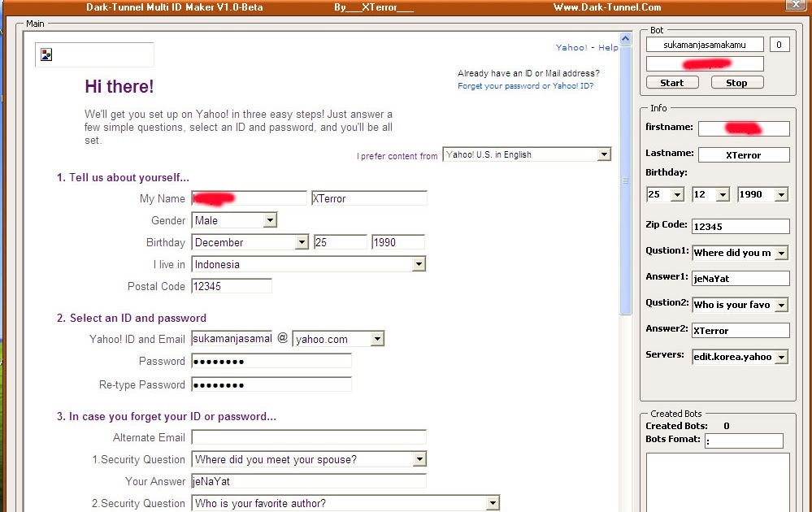
Task: Open the yahoo.com email domain dropdown
Action: click(x=338, y=339)
